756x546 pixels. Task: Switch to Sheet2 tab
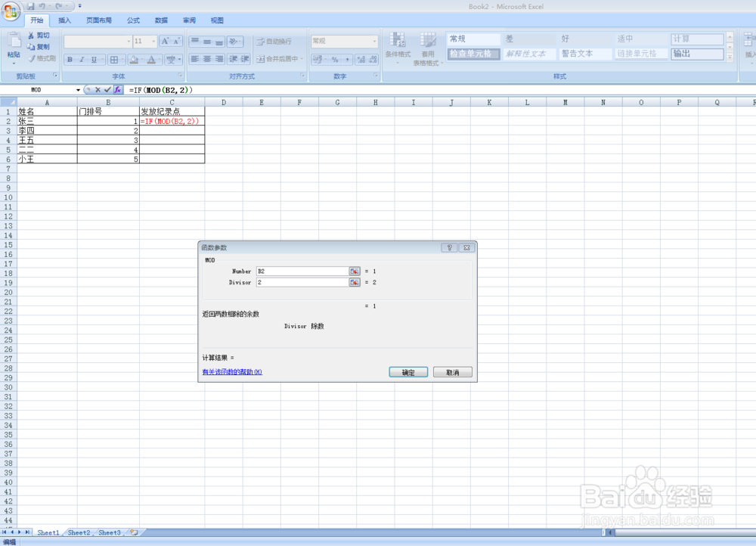tap(79, 532)
